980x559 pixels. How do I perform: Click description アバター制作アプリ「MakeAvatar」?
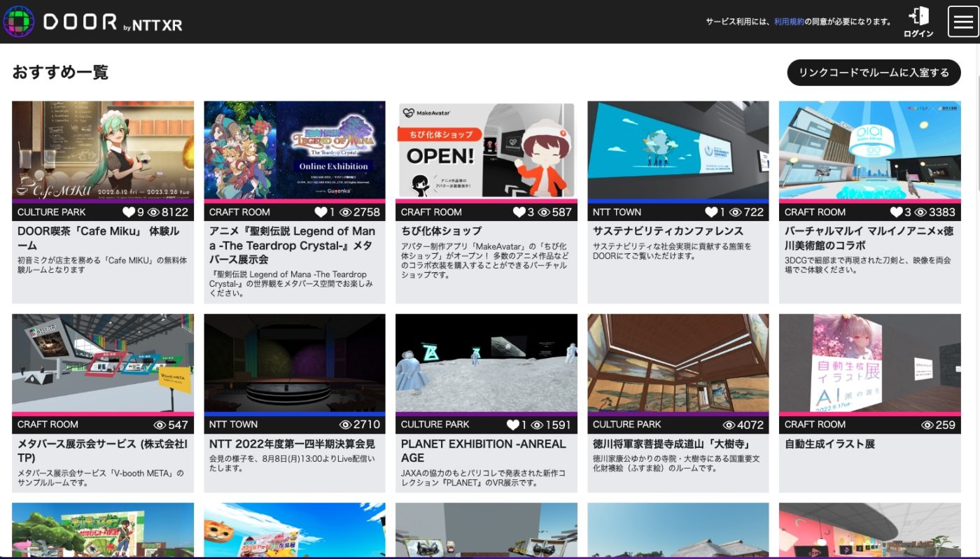coord(484,260)
